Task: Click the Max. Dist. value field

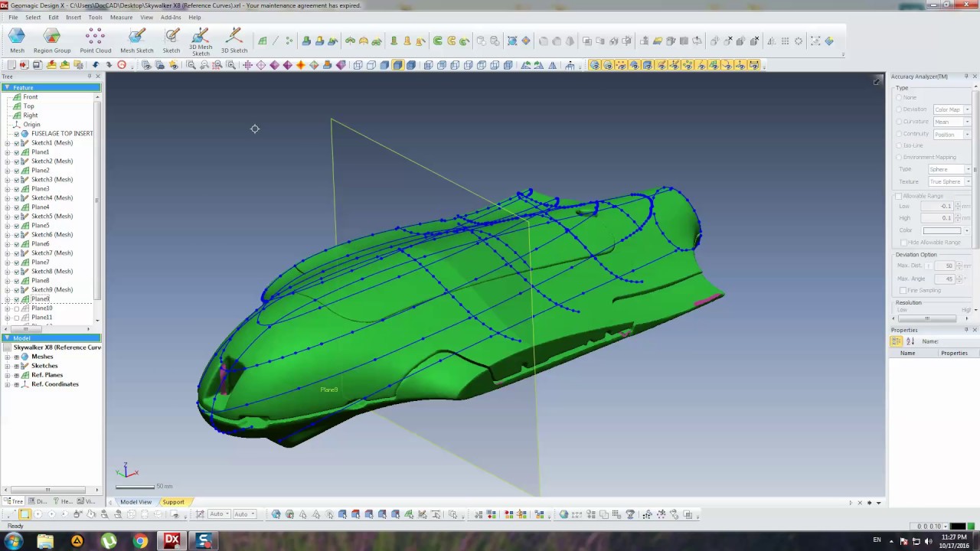Action: tap(944, 266)
